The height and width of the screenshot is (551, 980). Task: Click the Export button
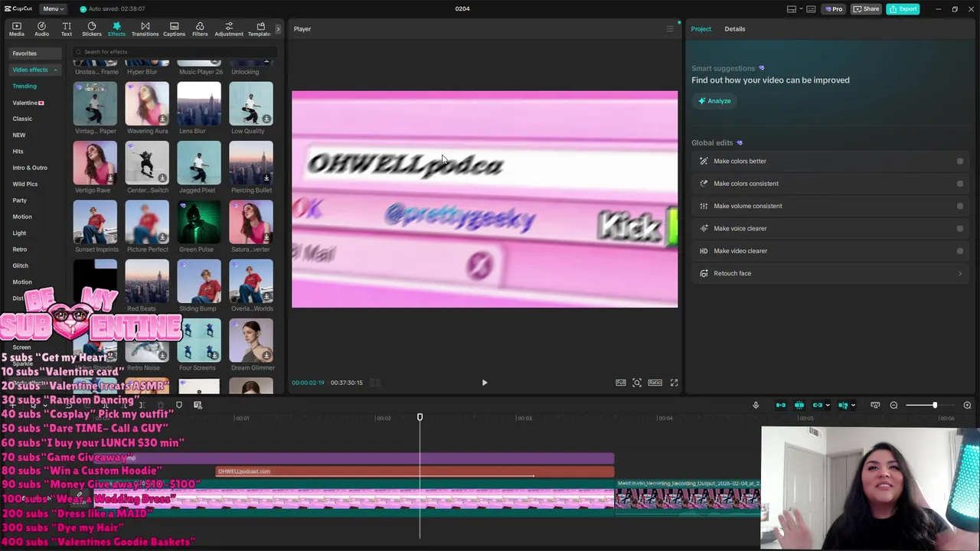coord(903,9)
